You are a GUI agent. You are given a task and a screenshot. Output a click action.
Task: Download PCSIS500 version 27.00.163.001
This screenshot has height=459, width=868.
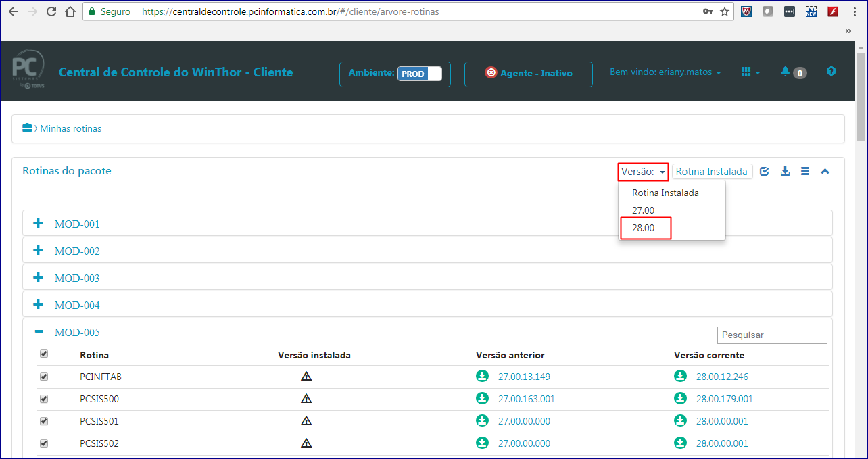point(482,398)
